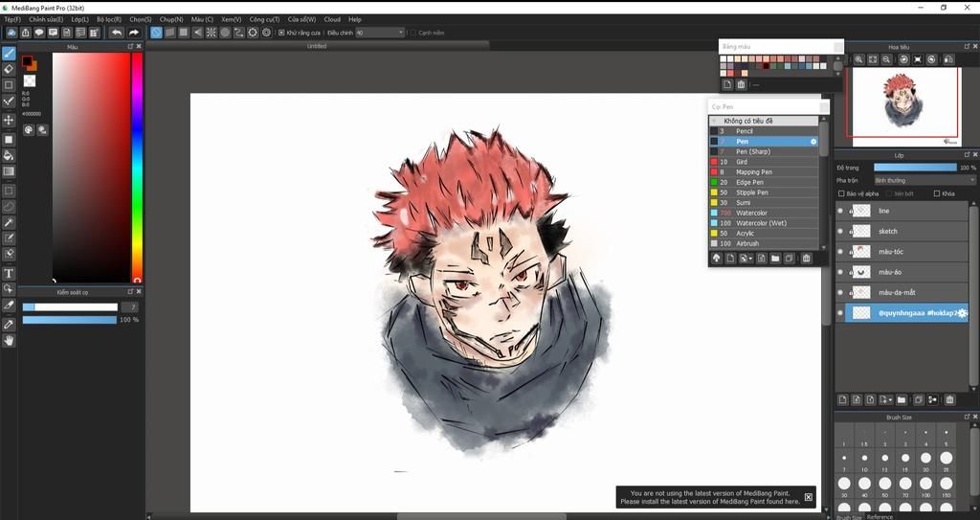Image resolution: width=980 pixels, height=520 pixels.
Task: Add a layer folder in layer panel
Action: (902, 400)
